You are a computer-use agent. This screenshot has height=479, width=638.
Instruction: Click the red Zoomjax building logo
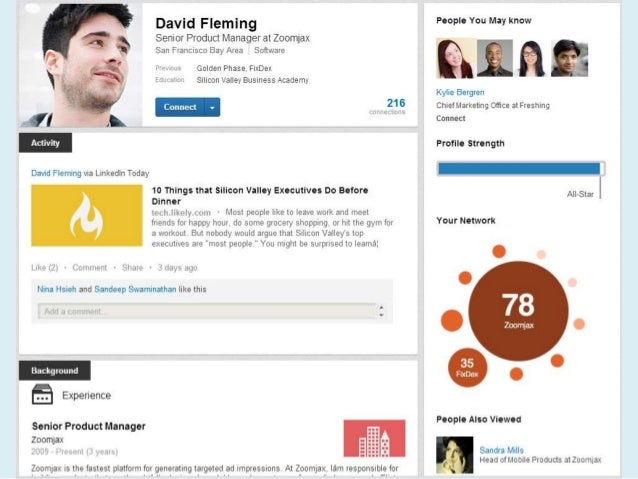pos(374,438)
